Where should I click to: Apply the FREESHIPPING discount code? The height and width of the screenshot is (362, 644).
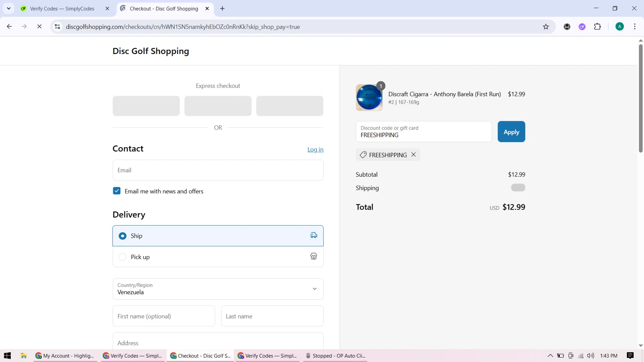pos(511,132)
